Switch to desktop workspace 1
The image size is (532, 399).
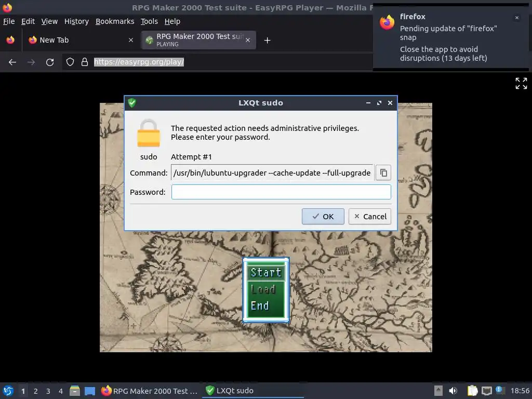pos(23,391)
